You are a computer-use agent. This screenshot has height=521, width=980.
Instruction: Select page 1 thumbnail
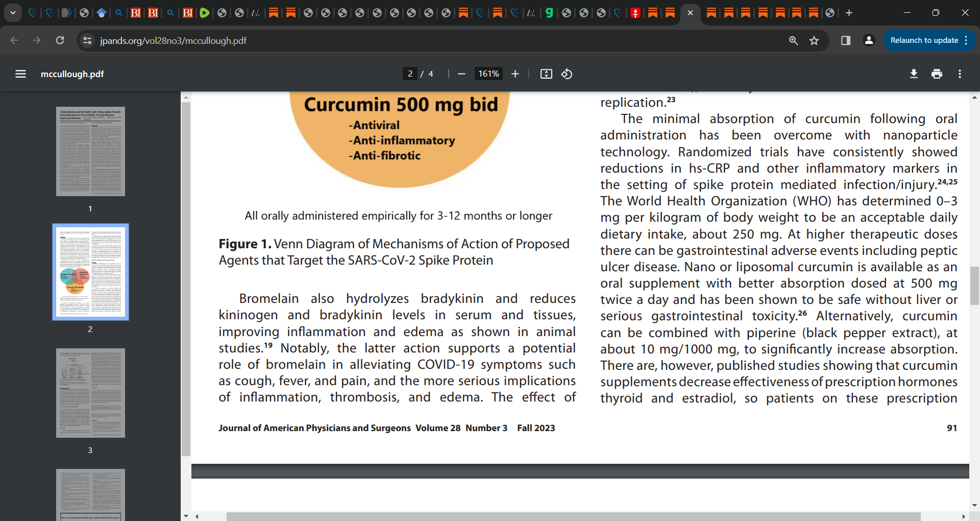pos(90,151)
